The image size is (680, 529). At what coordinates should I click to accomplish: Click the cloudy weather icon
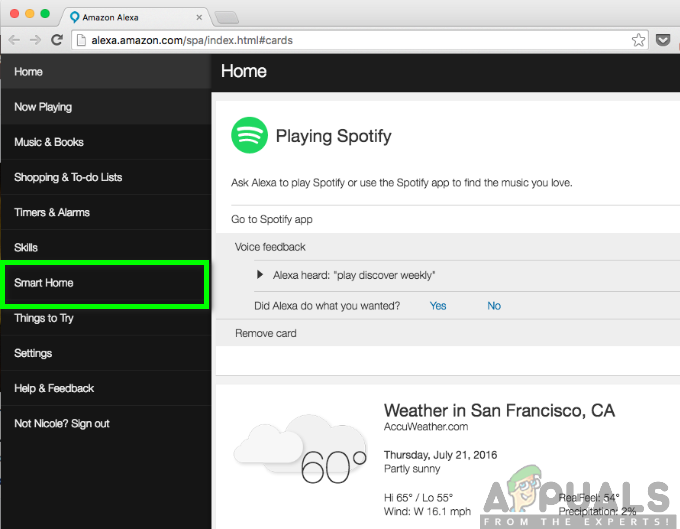[301, 444]
